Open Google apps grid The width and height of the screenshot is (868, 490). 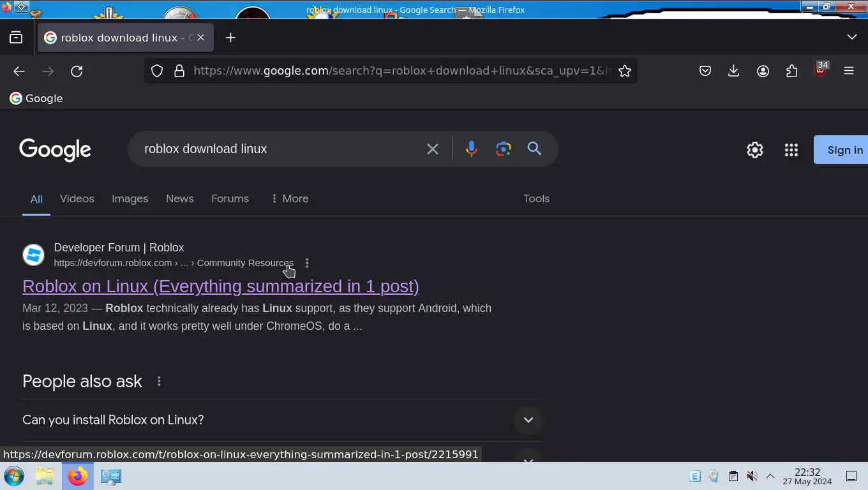tap(791, 150)
